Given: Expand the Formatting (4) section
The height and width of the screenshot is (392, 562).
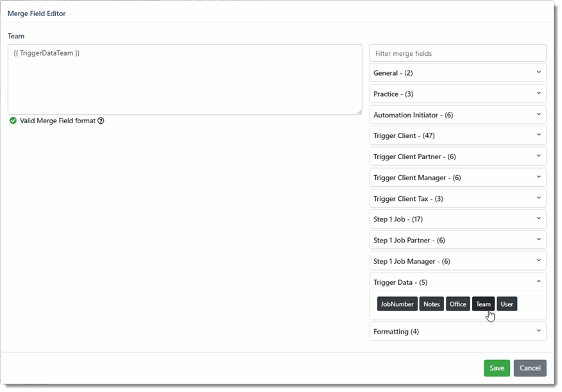Looking at the screenshot, I should tap(457, 332).
